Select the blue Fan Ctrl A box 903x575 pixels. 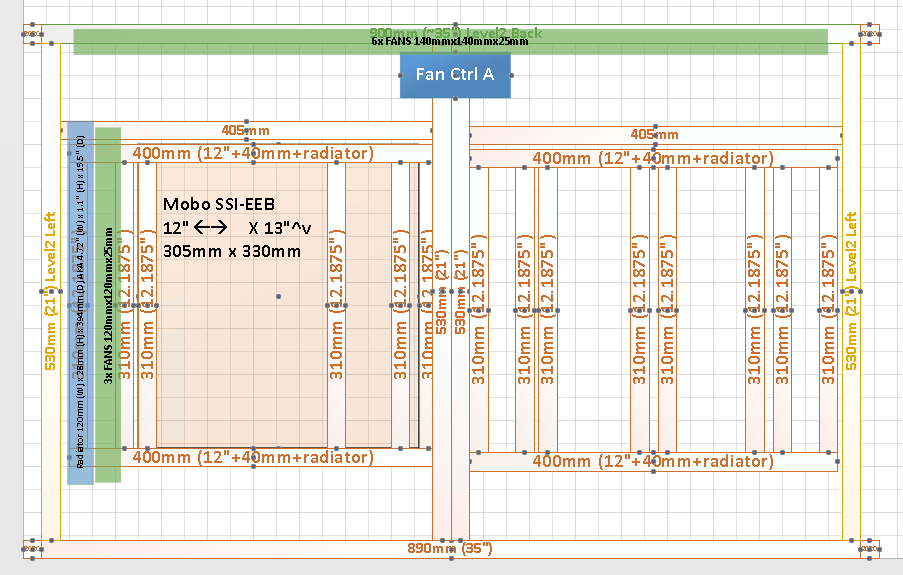pos(455,76)
